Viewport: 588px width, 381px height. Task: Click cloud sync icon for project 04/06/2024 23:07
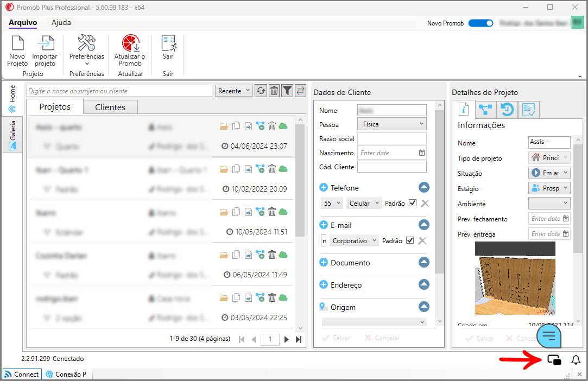click(283, 126)
